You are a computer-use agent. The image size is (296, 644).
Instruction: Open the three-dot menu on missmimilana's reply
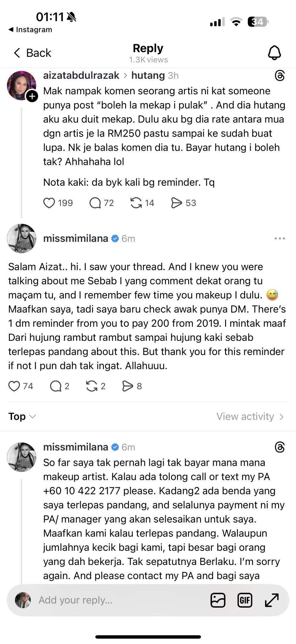pyautogui.click(x=280, y=239)
